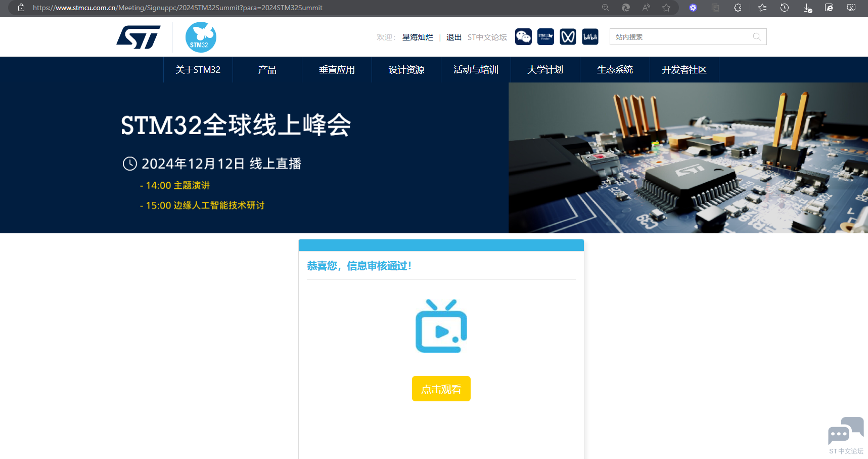View site information lock icon
This screenshot has width=868, height=459.
point(21,8)
